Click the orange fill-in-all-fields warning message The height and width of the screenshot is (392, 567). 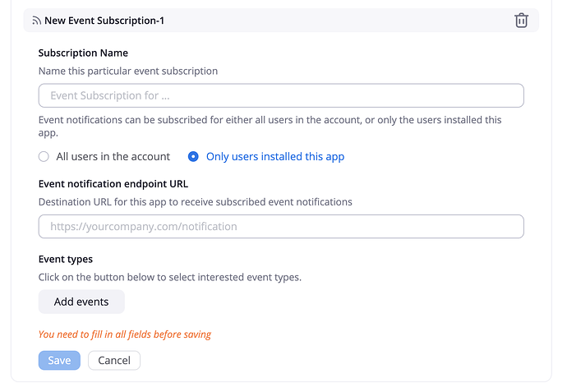coord(125,334)
